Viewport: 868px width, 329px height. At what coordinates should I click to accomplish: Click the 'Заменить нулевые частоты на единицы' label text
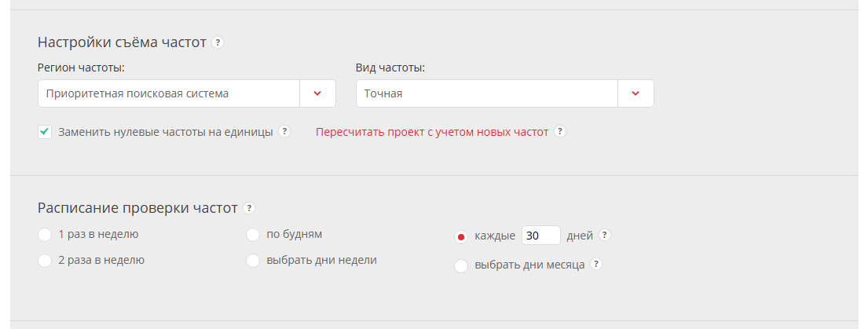click(x=166, y=132)
